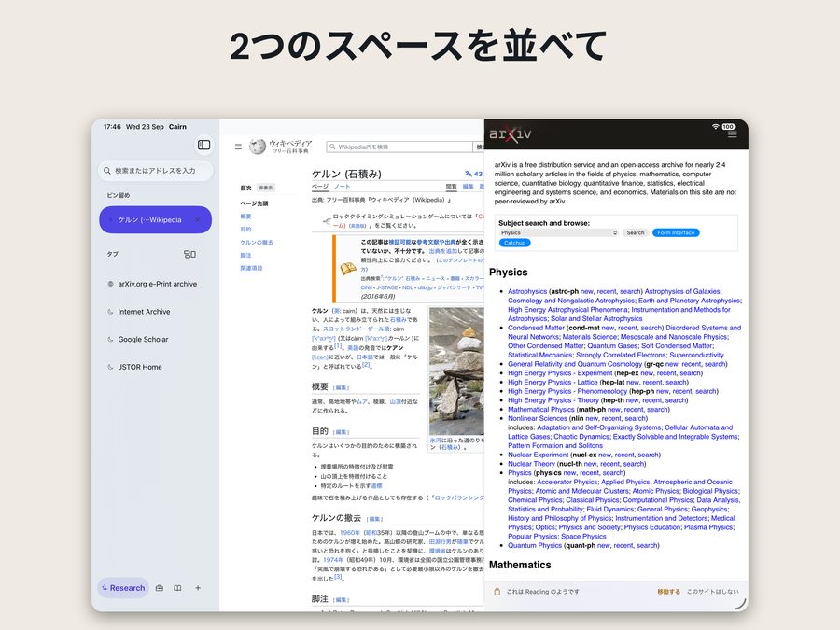Click the open-book notice icon

click(x=348, y=268)
